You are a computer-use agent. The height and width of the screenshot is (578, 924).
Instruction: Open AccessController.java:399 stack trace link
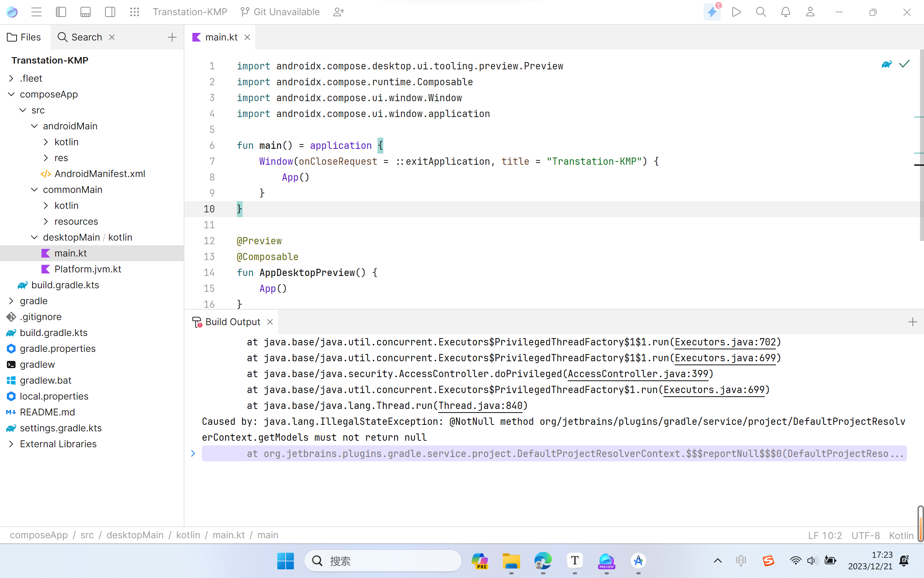click(638, 374)
